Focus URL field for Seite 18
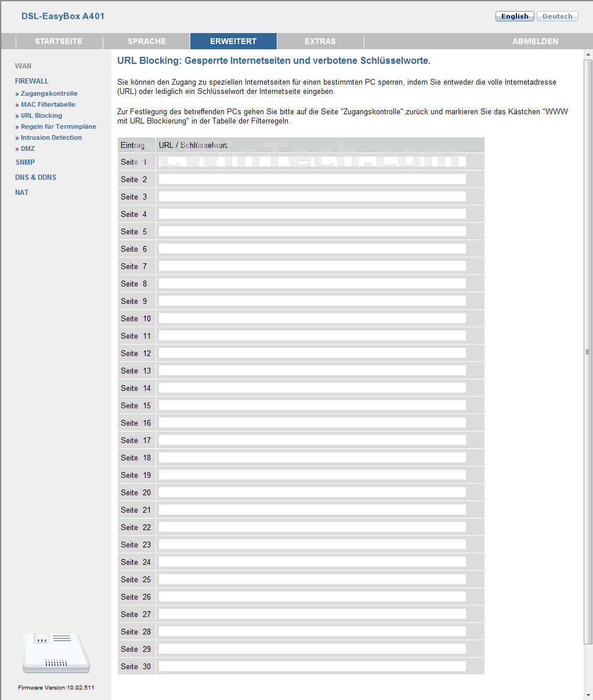593x700 pixels. point(312,458)
